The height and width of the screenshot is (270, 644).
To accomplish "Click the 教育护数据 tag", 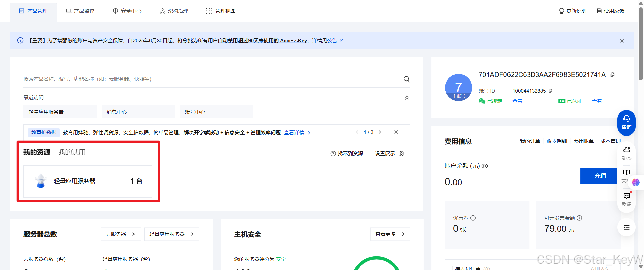I will pos(44,132).
